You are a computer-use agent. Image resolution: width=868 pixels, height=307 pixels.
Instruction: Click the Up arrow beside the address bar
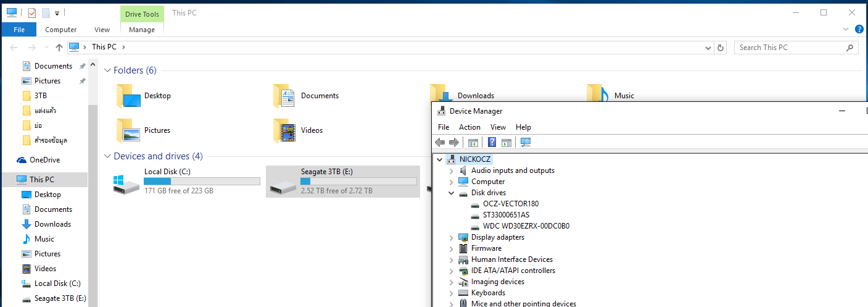click(59, 47)
